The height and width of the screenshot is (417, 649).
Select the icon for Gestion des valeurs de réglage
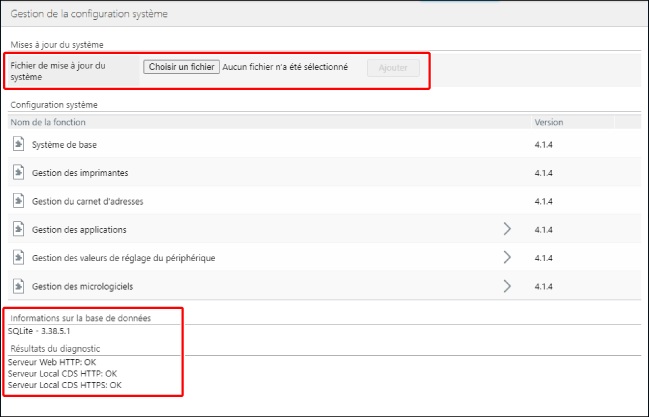pyautogui.click(x=18, y=258)
